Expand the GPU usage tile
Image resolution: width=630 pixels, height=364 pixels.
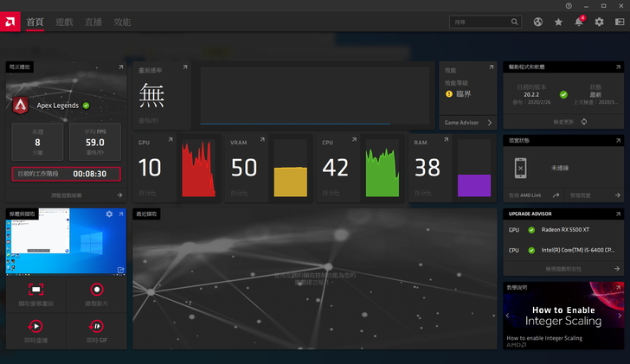coord(170,140)
